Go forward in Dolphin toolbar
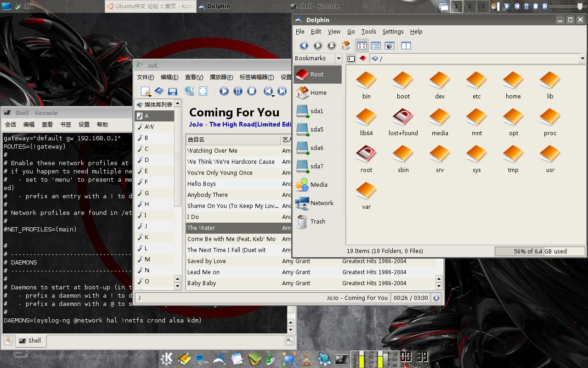 [318, 46]
